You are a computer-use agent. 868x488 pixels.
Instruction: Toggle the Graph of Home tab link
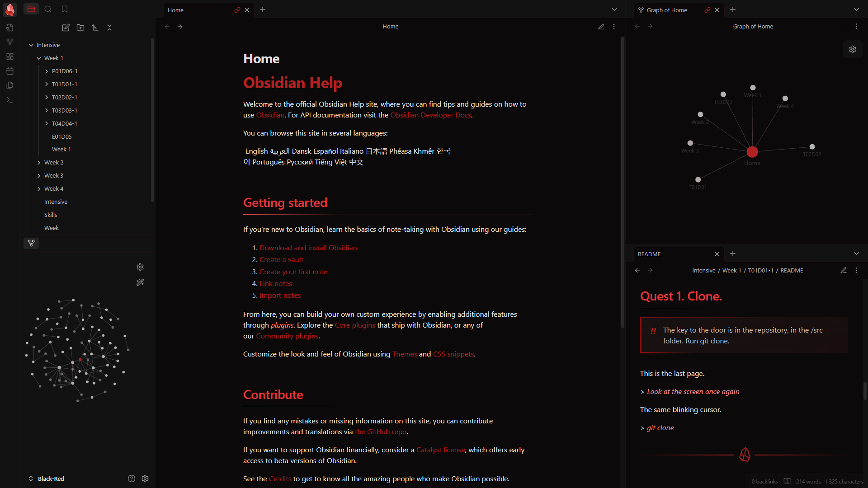(708, 10)
